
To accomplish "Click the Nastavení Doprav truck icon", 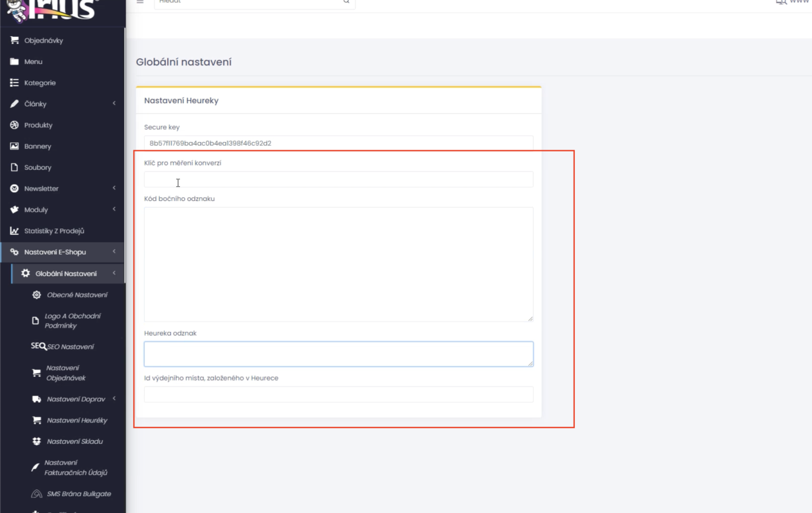I will 37,399.
